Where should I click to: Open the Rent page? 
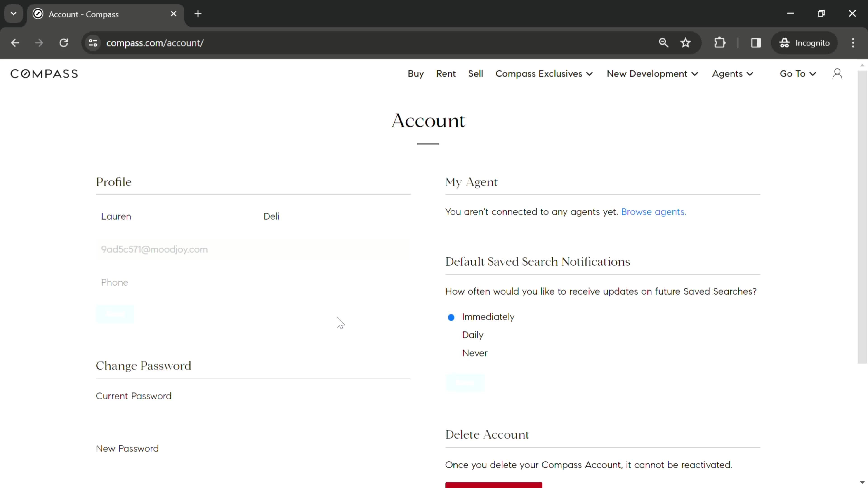tap(446, 74)
